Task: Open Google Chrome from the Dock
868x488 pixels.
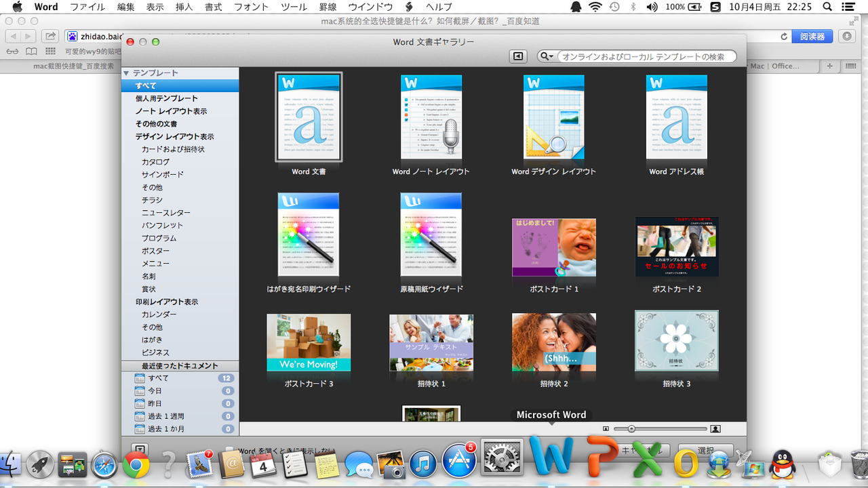Action: click(x=136, y=464)
